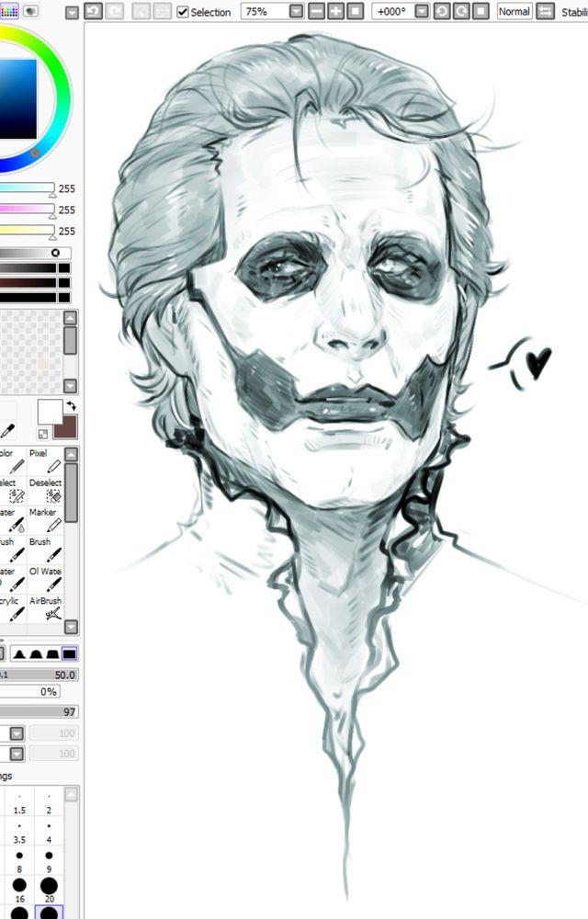This screenshot has height=919, width=588.
Task: Choose brush size 4 preset
Action: (x=49, y=833)
